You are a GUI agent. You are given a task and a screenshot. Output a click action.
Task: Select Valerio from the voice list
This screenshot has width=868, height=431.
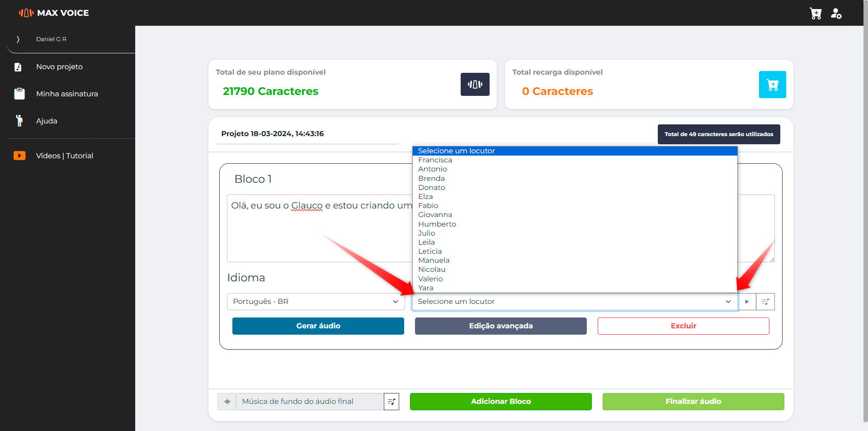click(575, 279)
